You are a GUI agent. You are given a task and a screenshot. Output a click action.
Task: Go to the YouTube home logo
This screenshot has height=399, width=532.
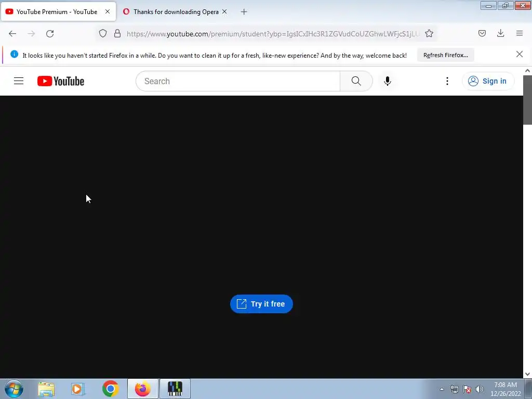point(61,81)
